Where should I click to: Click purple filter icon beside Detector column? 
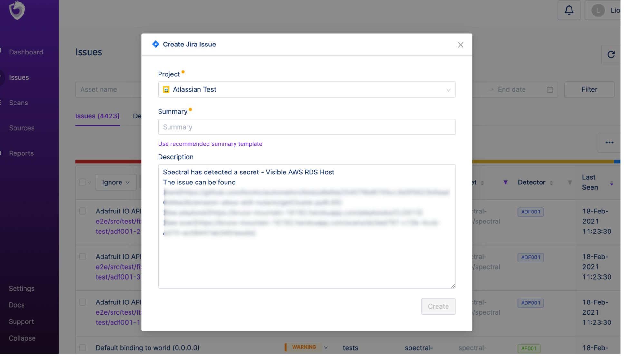[505, 183]
